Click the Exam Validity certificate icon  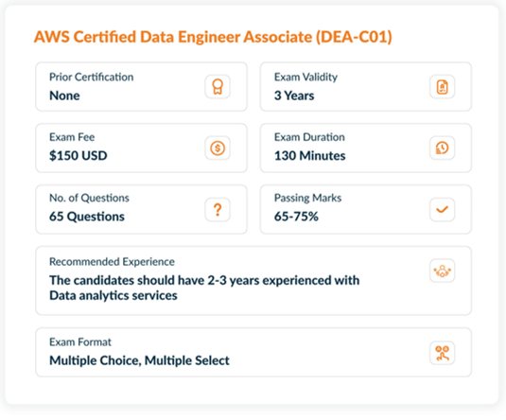442,87
